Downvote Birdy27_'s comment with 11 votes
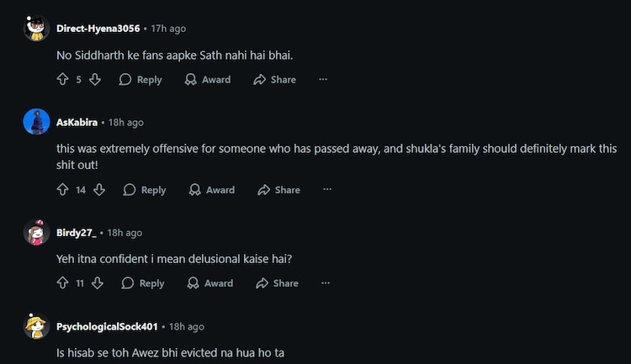 [x=98, y=283]
